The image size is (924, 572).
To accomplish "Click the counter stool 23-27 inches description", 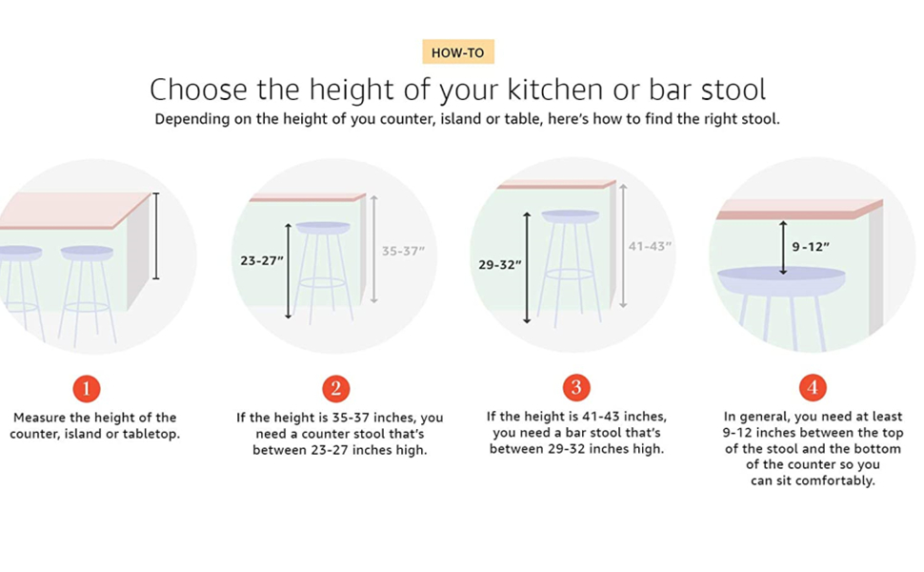I will tap(339, 433).
